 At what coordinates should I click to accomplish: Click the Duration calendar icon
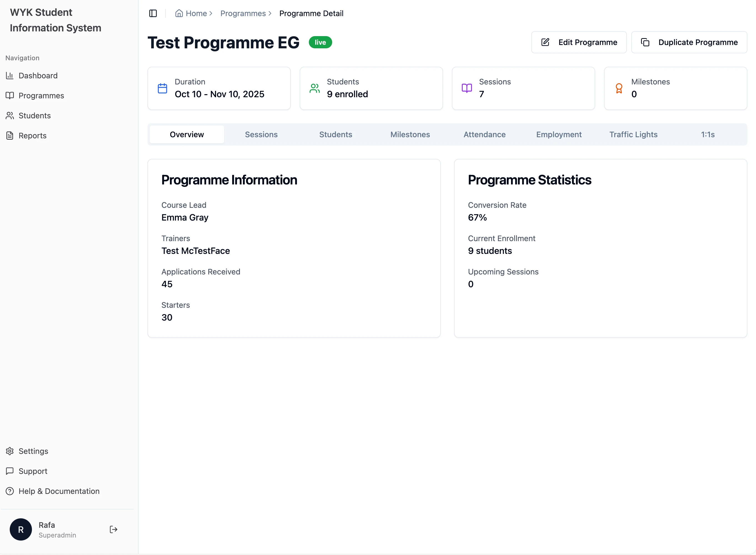point(162,88)
